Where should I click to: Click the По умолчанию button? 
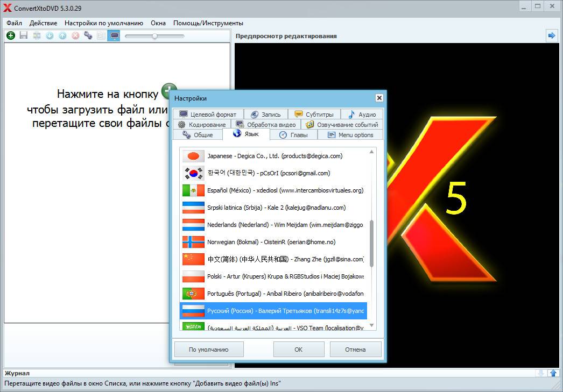(x=209, y=350)
